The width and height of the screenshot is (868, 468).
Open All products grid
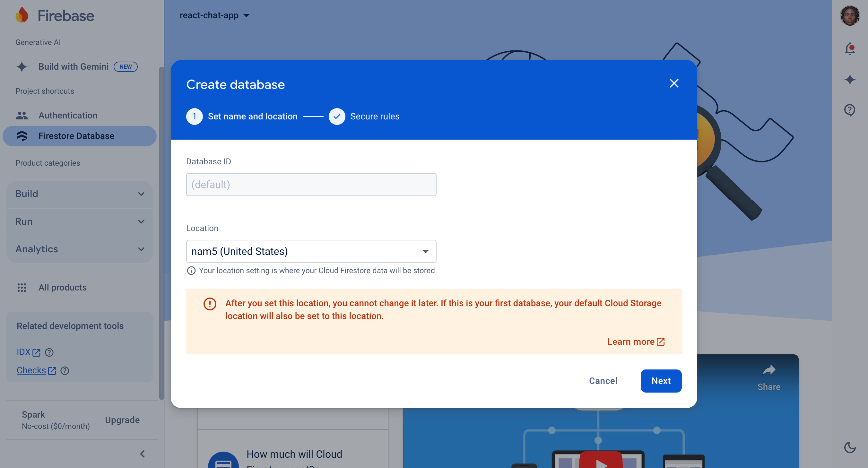62,287
